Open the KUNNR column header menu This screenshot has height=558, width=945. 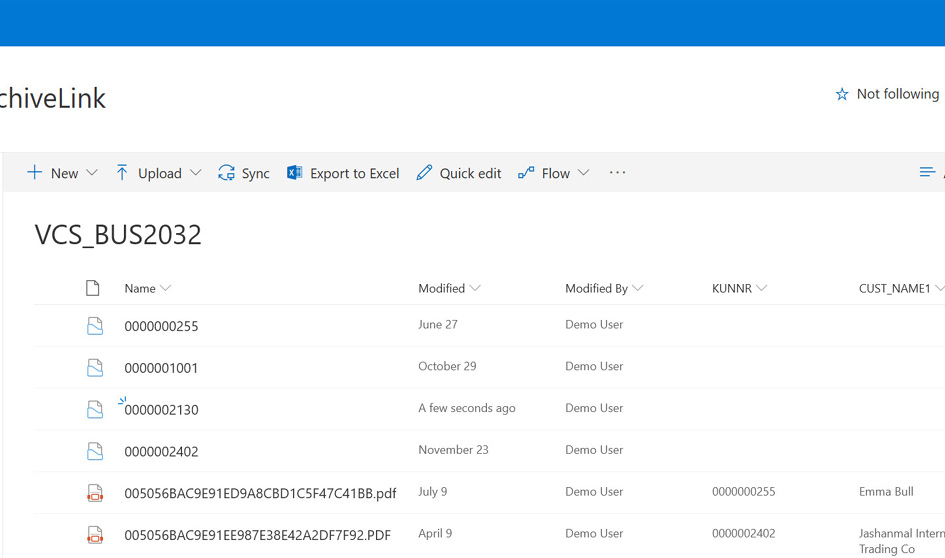(x=739, y=288)
